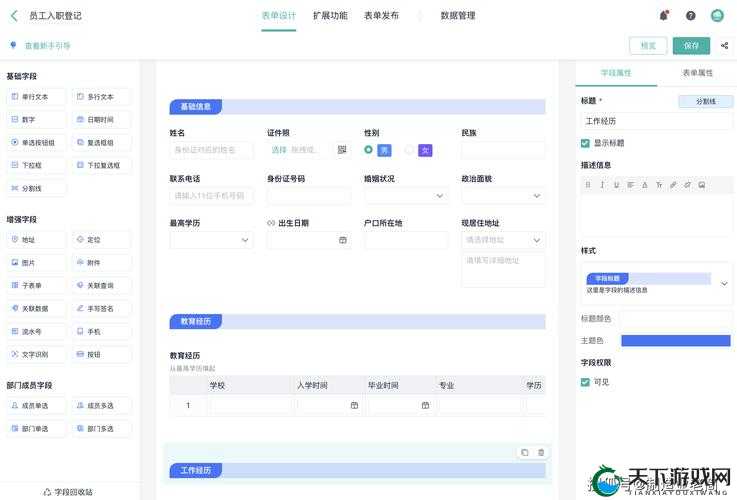Expand the 样式 style selector
The width and height of the screenshot is (737, 500).
point(724,283)
